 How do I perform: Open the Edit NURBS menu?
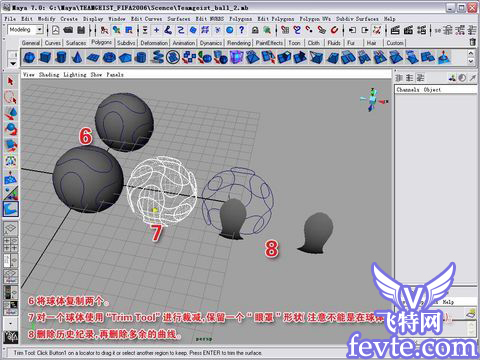click(x=209, y=19)
